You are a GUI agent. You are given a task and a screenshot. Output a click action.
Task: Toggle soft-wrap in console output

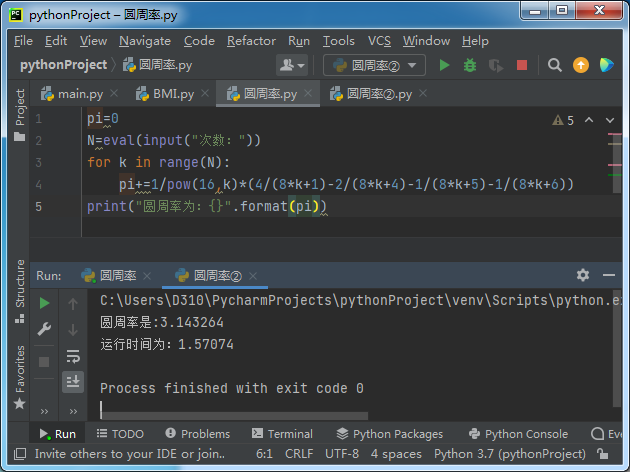[x=73, y=356]
